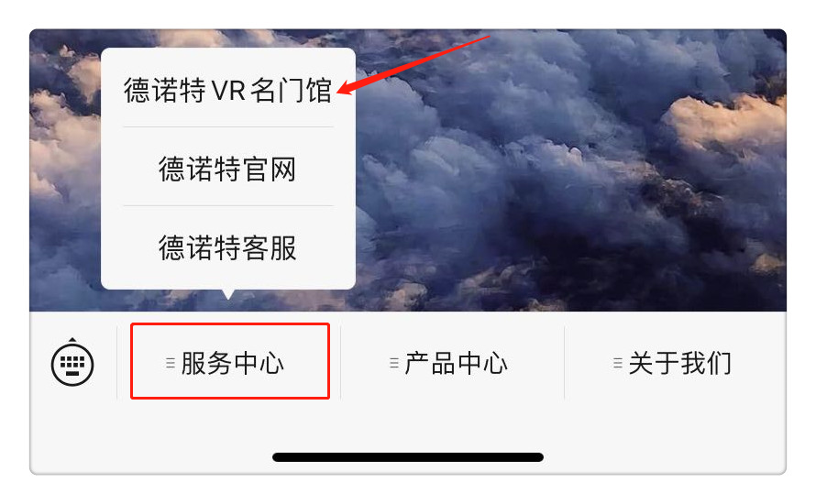This screenshot has width=816, height=504.
Task: Switch to keyboard input via keyboard icon
Action: [72, 363]
